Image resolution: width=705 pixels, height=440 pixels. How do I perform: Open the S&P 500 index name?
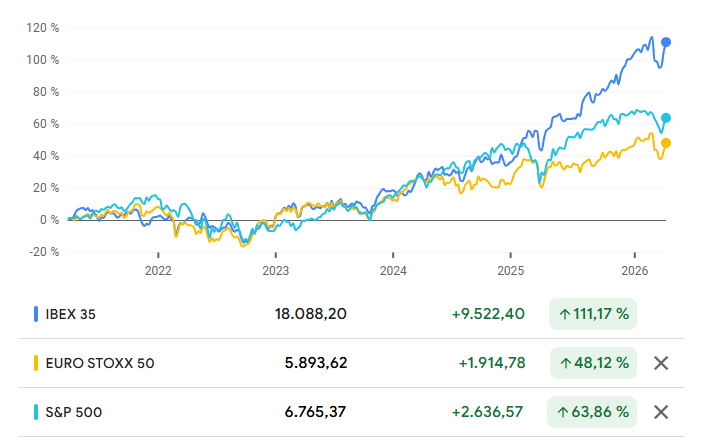click(x=74, y=412)
